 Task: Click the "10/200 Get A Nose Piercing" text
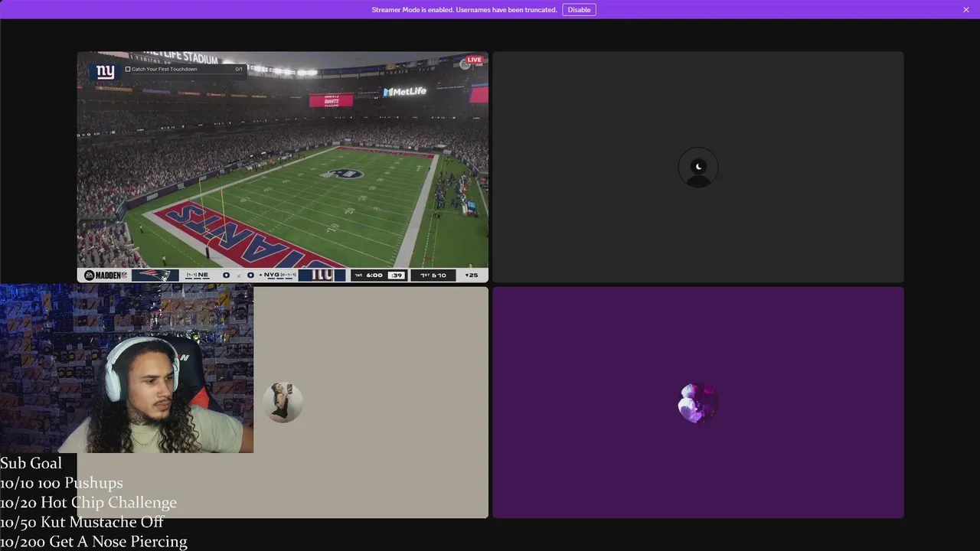pyautogui.click(x=93, y=542)
